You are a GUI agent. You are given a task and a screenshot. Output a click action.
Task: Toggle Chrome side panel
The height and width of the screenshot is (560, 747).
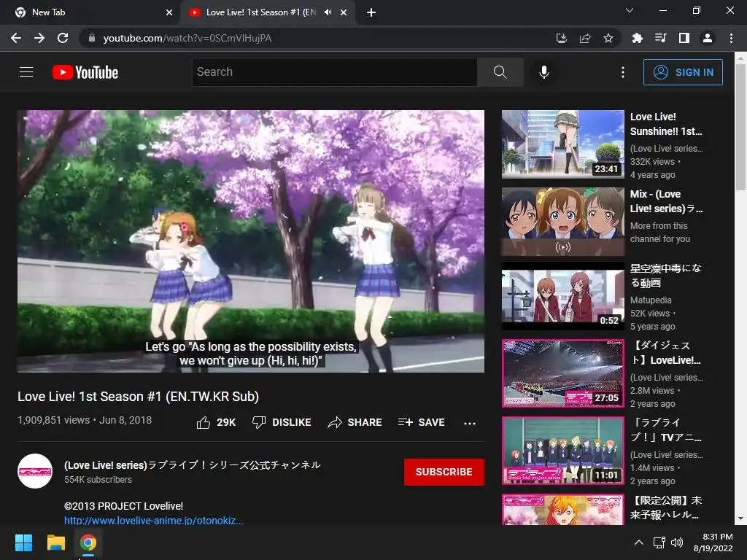point(684,38)
